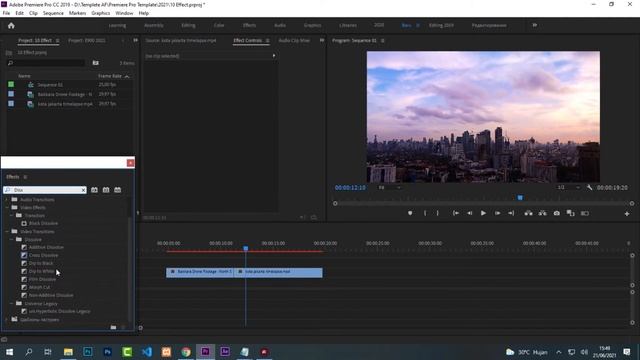Clear the Effects search field with X
Image resolution: width=640 pixels, height=360 pixels.
click(83, 190)
